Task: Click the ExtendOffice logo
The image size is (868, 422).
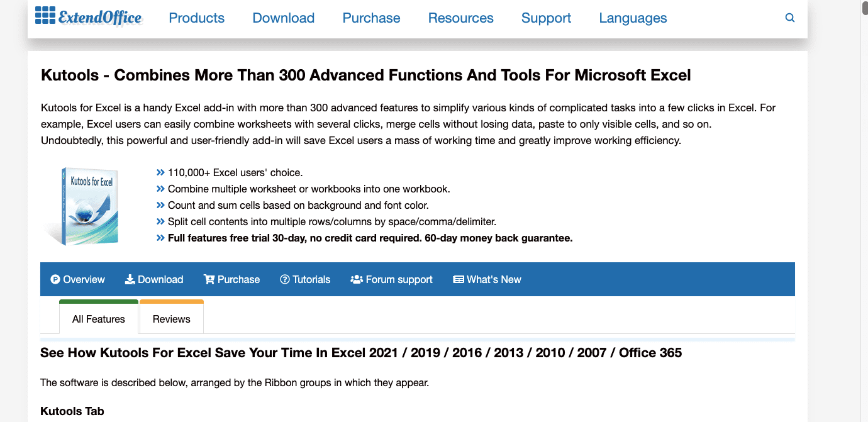Action: tap(89, 16)
